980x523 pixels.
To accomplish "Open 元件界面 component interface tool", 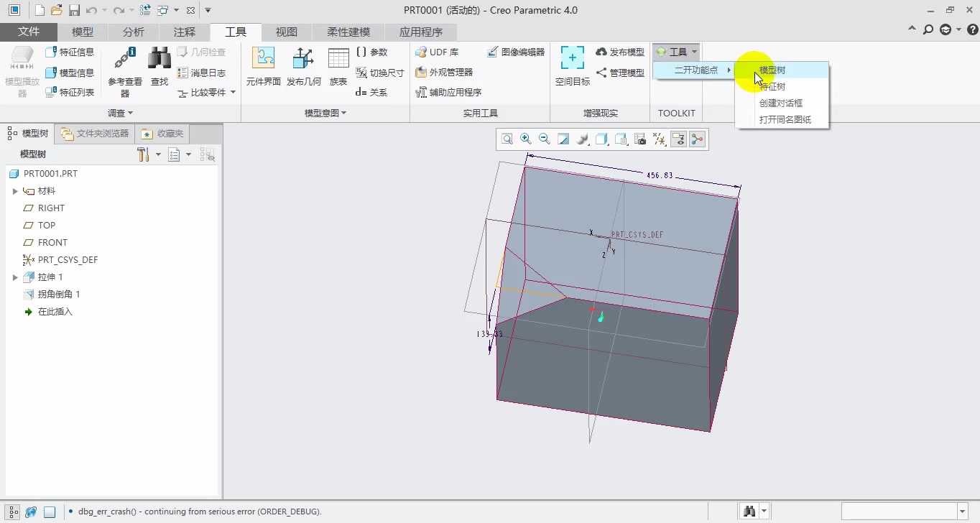I will 263,68.
